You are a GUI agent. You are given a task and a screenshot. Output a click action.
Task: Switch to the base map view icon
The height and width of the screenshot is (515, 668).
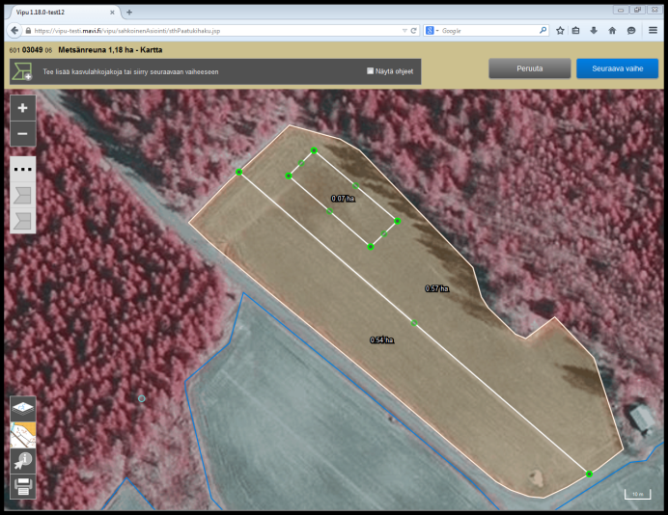tap(22, 434)
